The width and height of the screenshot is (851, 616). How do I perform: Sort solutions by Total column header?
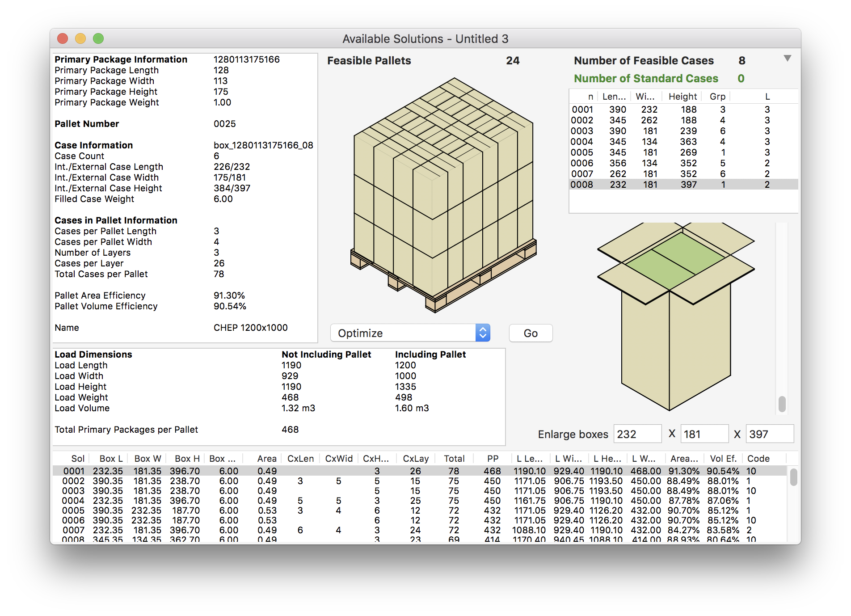(x=453, y=459)
